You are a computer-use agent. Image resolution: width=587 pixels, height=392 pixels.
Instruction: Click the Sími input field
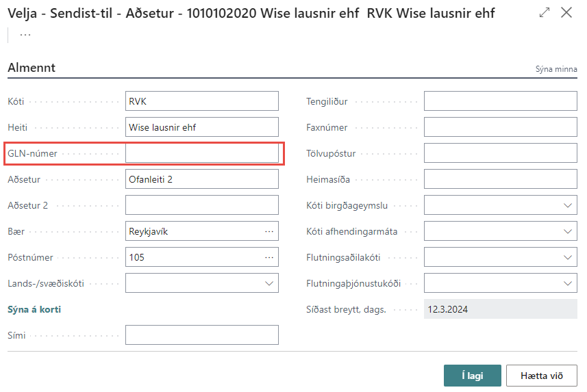point(203,335)
